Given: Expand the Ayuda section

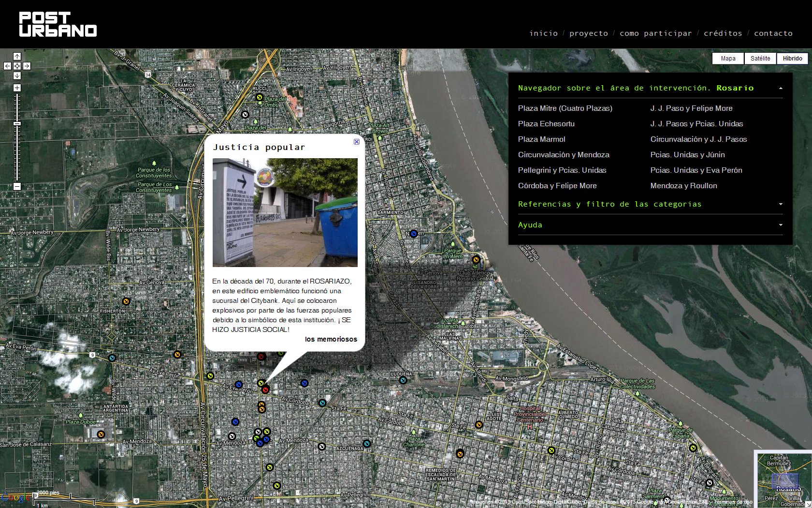Looking at the screenshot, I should click(781, 225).
